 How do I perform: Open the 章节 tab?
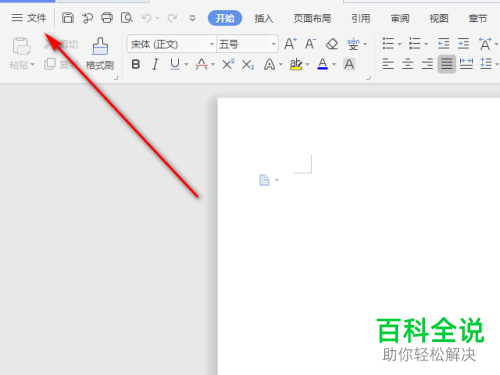478,18
